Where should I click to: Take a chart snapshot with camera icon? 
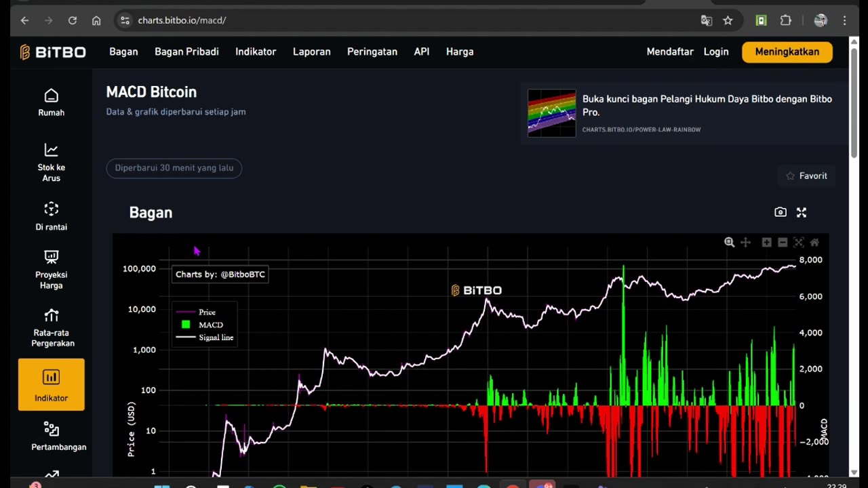click(x=781, y=212)
